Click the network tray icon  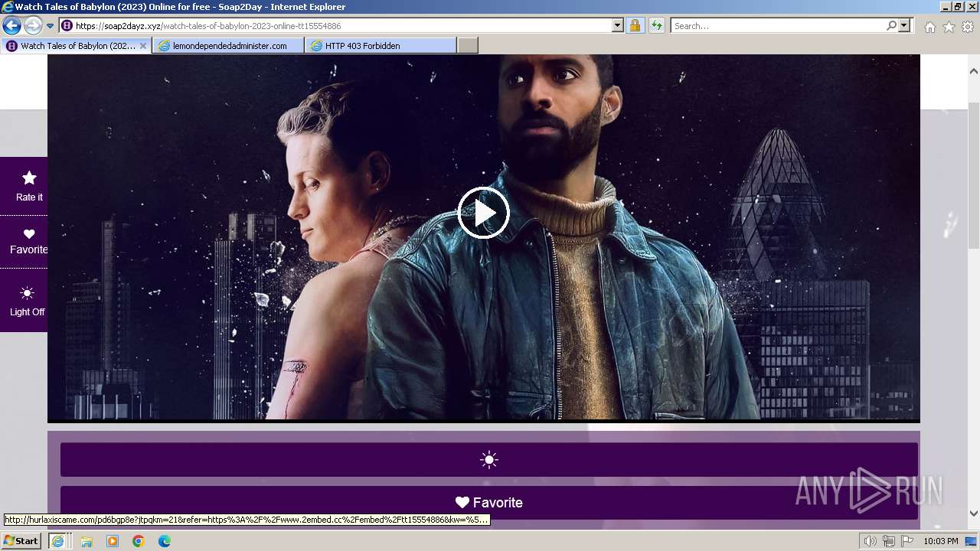click(x=888, y=541)
